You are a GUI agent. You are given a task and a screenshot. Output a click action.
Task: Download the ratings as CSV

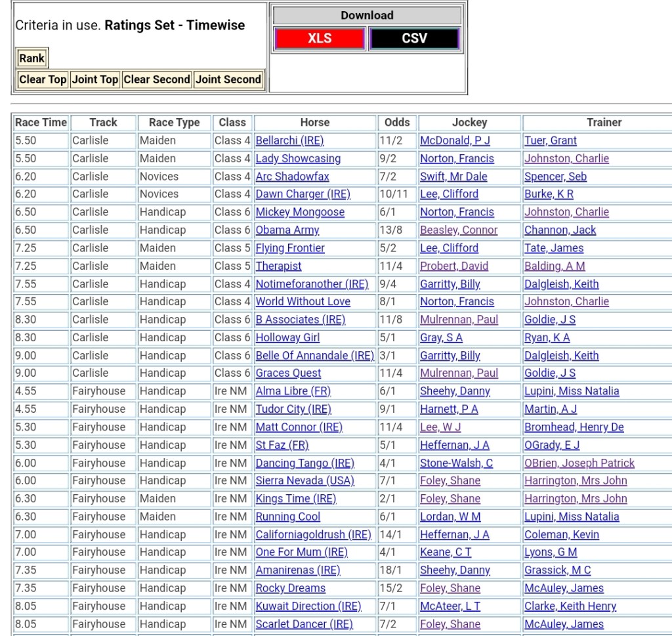(414, 38)
